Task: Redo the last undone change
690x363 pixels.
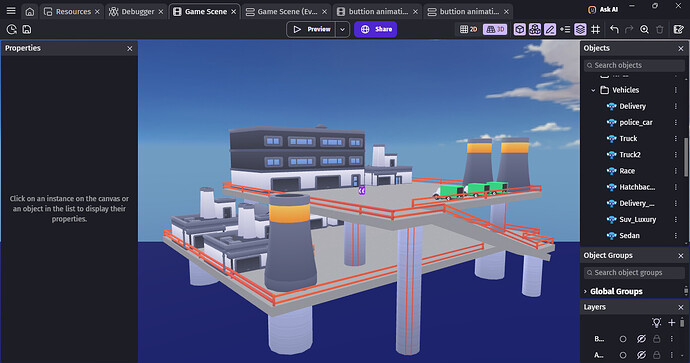Action: (629, 29)
